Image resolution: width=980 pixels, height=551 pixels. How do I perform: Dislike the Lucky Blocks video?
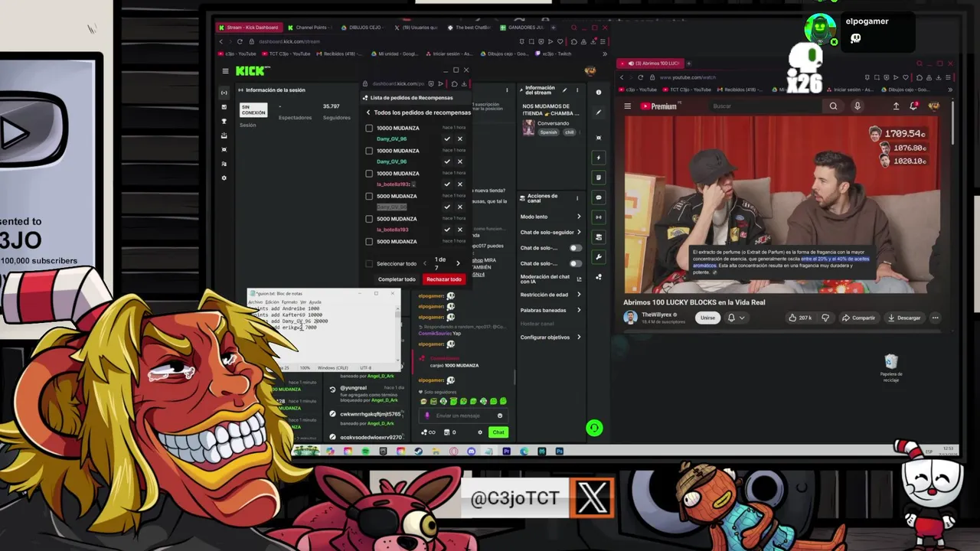tap(825, 318)
